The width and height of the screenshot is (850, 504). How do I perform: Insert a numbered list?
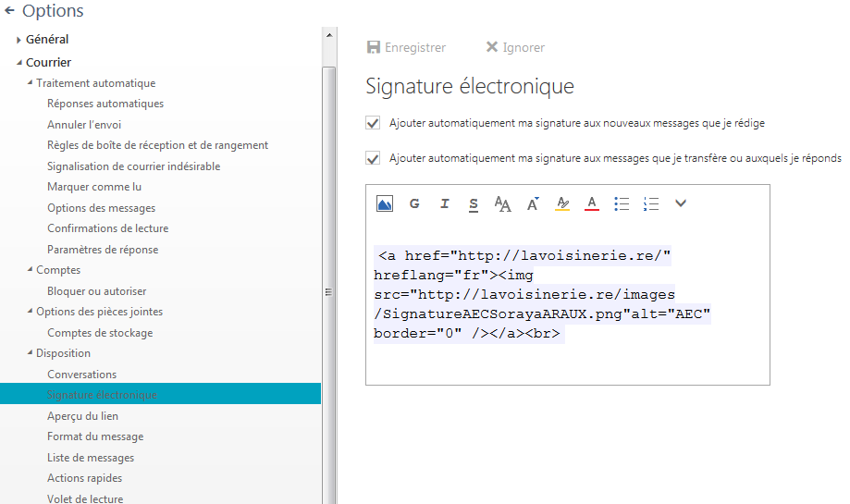(651, 203)
